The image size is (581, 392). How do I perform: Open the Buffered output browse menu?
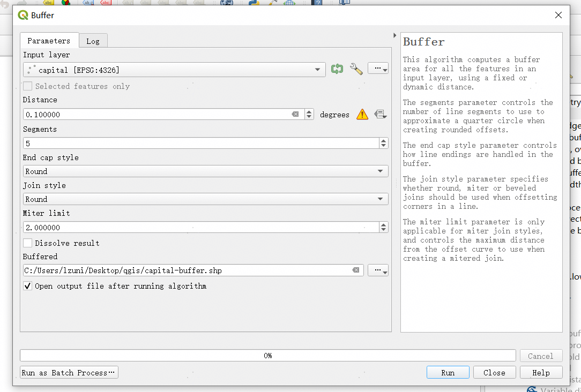tap(378, 270)
